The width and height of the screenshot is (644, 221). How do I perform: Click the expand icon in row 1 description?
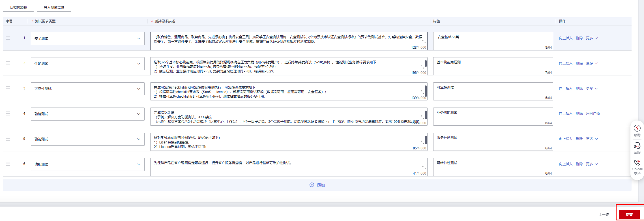pyautogui.click(x=424, y=42)
